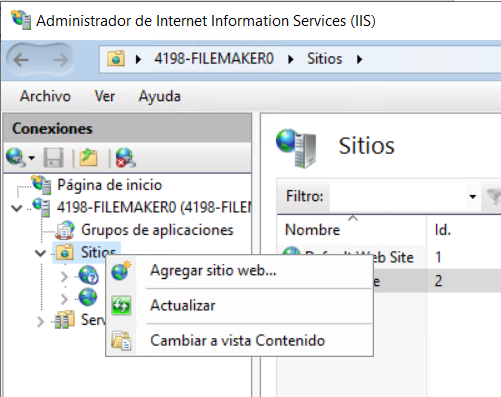Choose Actualizar from the context menu
Screen dimensions: 501x397
coord(239,305)
